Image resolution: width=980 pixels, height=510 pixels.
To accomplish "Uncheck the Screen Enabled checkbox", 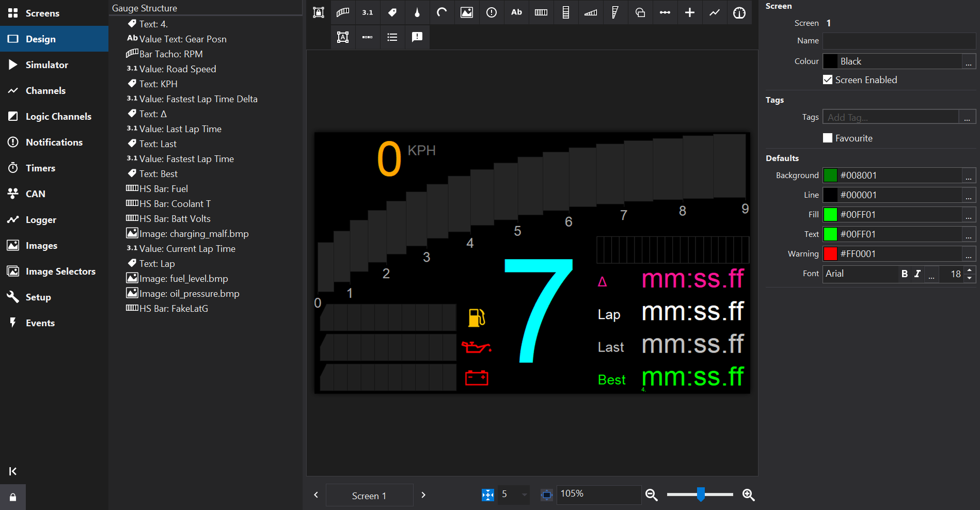I will pyautogui.click(x=828, y=80).
